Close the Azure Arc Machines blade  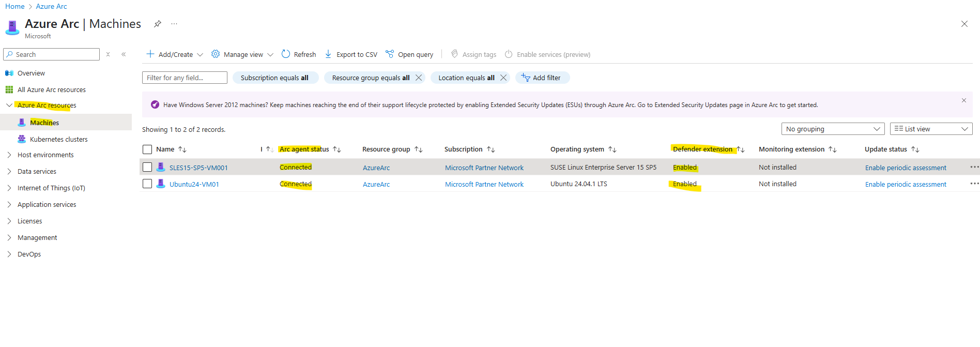click(964, 24)
